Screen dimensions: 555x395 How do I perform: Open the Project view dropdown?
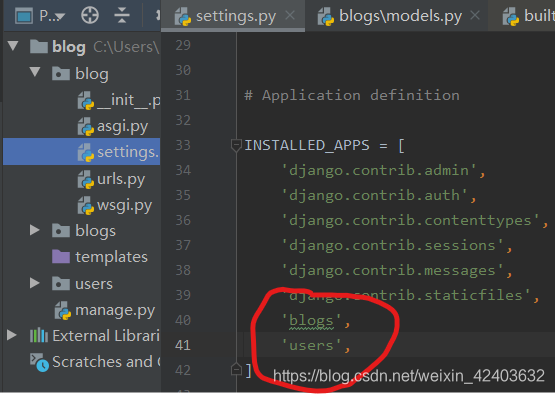point(52,16)
